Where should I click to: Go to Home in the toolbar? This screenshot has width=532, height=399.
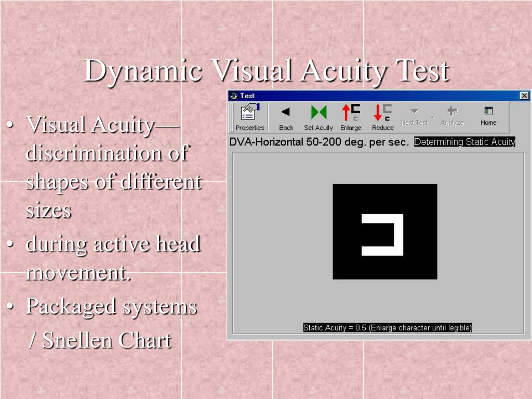tap(488, 116)
